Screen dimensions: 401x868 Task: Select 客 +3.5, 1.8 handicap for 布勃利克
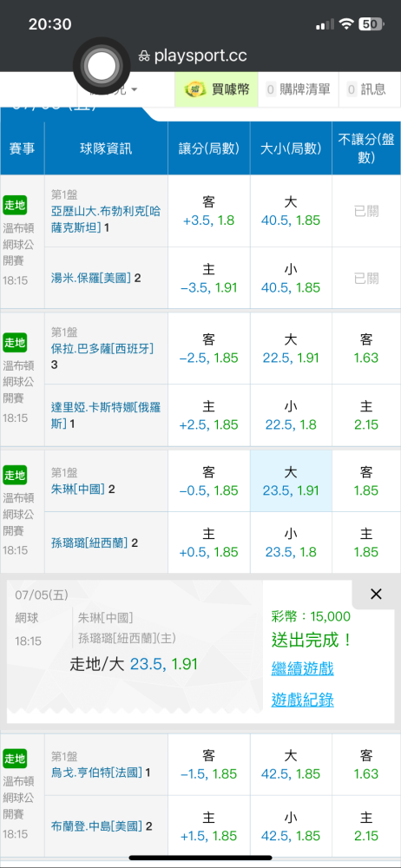click(x=209, y=211)
